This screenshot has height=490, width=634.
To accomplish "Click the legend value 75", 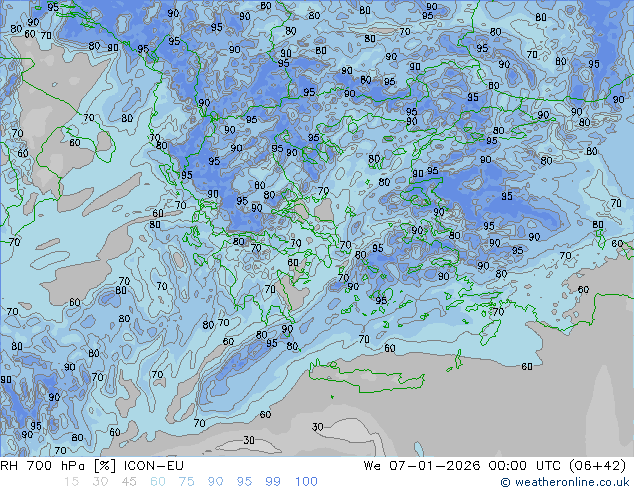I will click(x=186, y=482).
